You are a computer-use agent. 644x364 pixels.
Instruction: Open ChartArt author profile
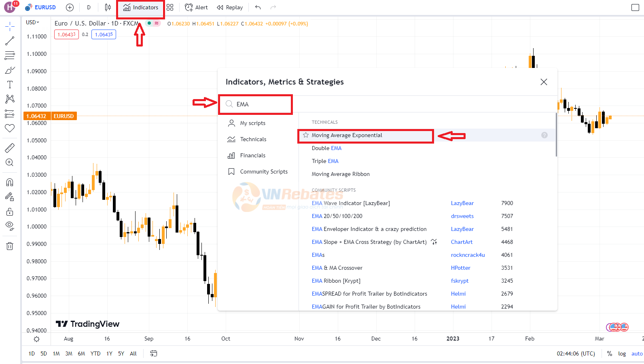click(x=462, y=242)
